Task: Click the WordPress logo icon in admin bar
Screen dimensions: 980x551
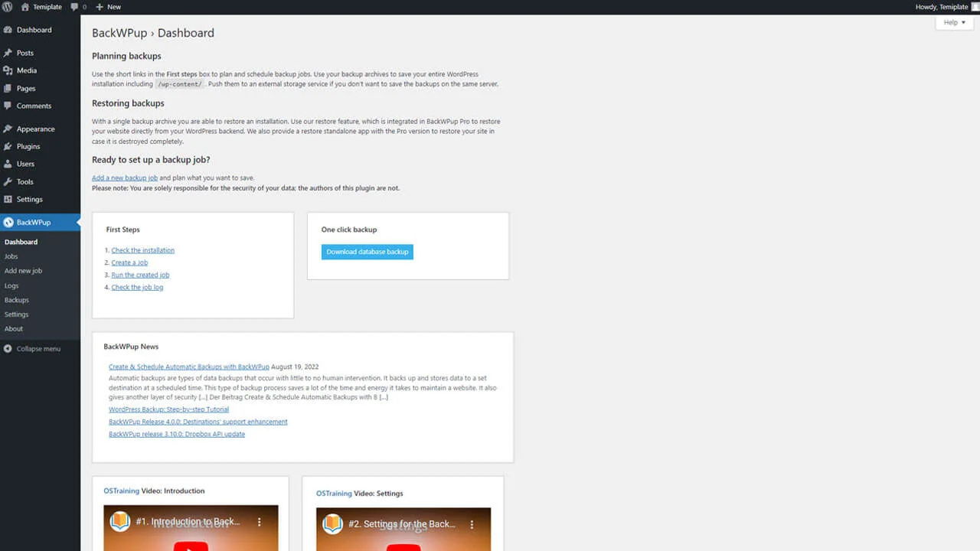Action: (7, 7)
